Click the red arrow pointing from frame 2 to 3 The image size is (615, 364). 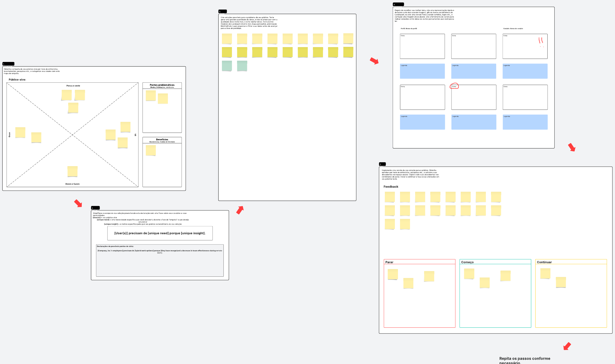(240, 210)
